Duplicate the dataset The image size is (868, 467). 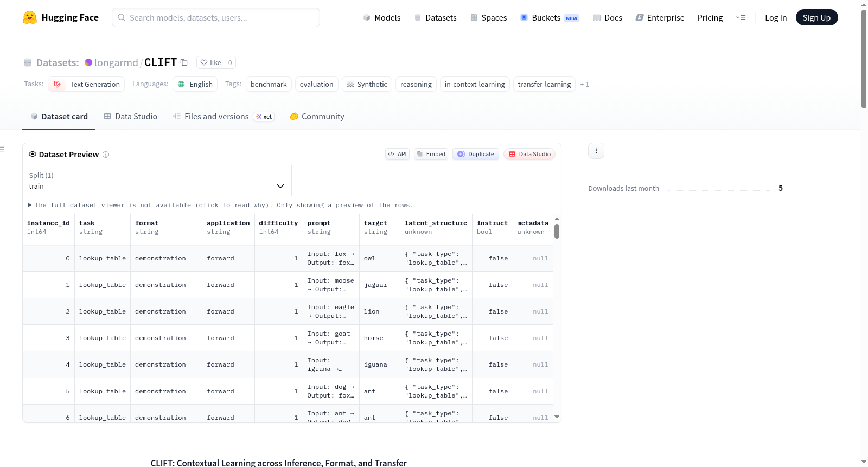click(x=476, y=154)
